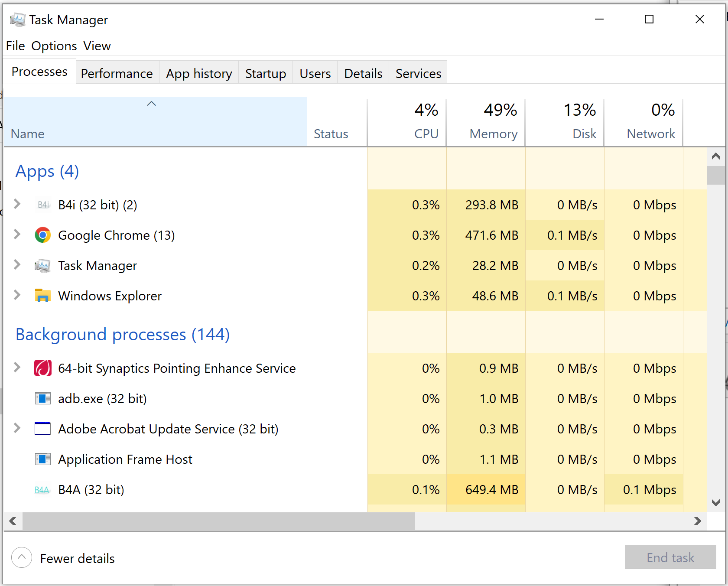
Task: Click the horizontal scrollbar right arrow
Action: pos(698,521)
